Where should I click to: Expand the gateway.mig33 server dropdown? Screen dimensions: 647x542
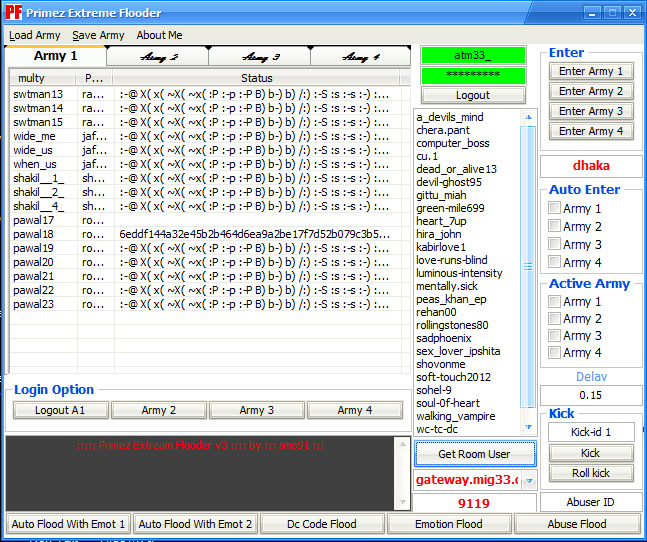click(529, 481)
